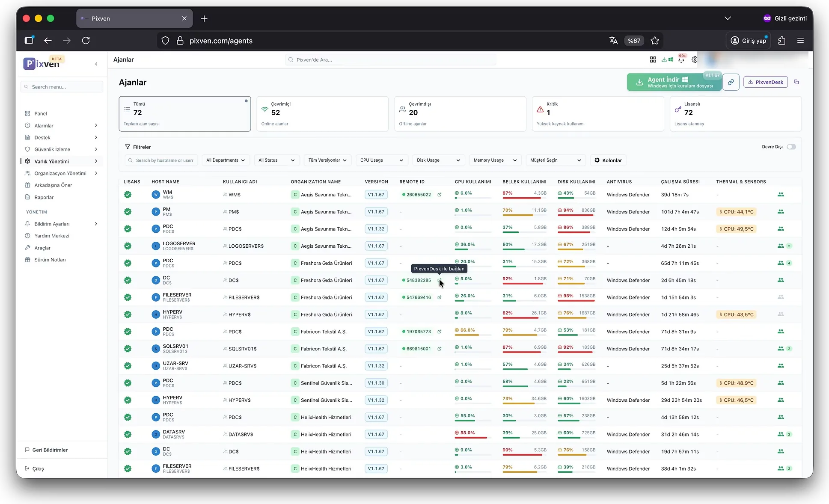Open the All Departments dropdown
Image resolution: width=829 pixels, height=504 pixels.
tap(225, 160)
